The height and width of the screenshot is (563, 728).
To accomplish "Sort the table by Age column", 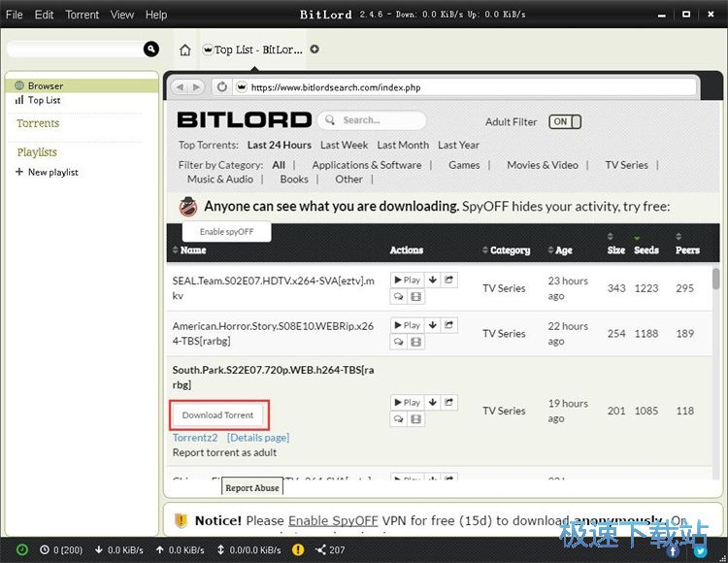I will [x=560, y=250].
